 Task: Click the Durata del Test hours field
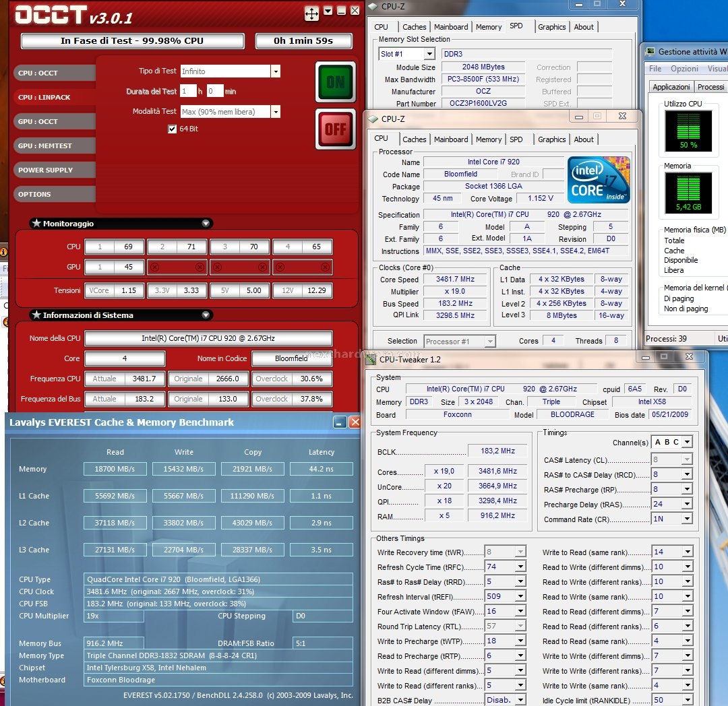tap(188, 91)
